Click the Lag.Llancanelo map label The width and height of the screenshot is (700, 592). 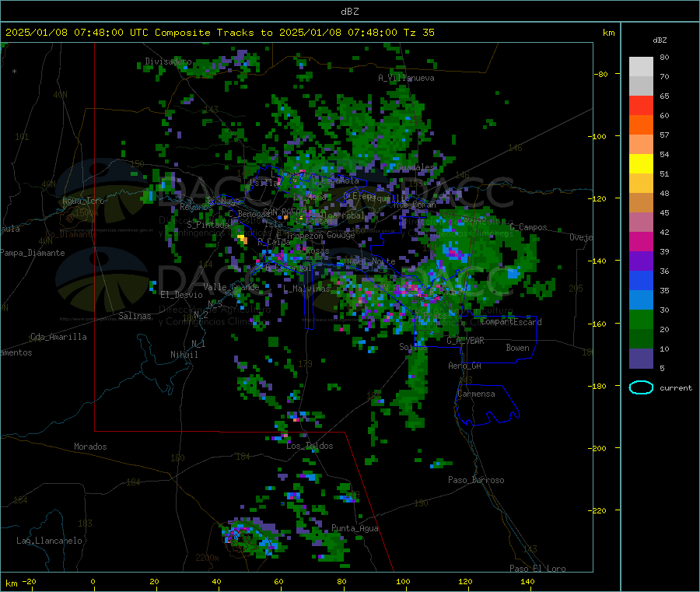(50, 541)
